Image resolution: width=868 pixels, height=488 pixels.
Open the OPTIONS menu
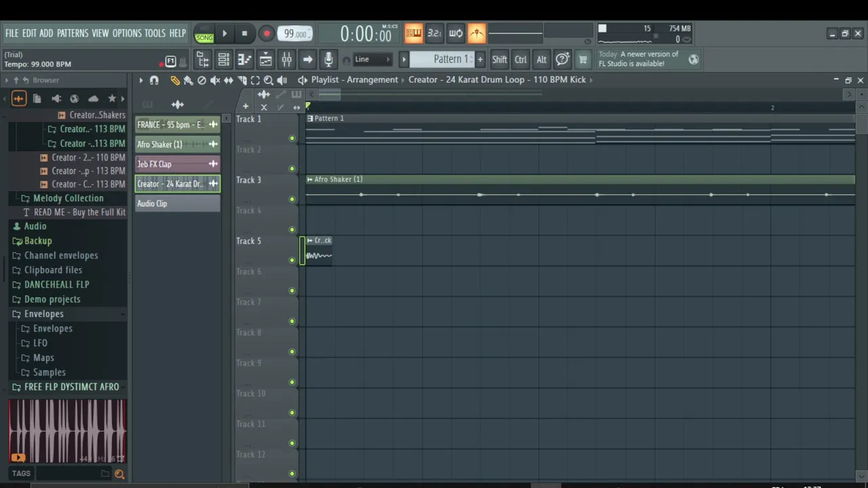(127, 33)
